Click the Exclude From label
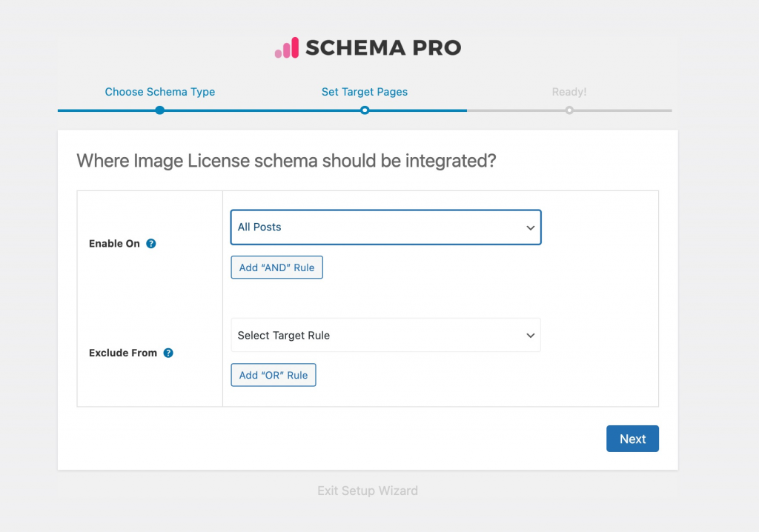Viewport: 759px width, 532px height. tap(123, 353)
